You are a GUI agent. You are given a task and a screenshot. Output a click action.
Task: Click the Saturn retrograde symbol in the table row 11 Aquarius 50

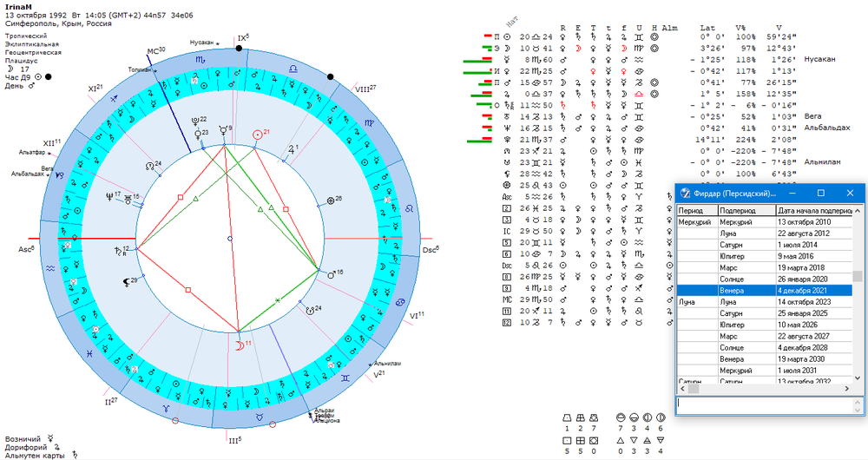click(508, 106)
